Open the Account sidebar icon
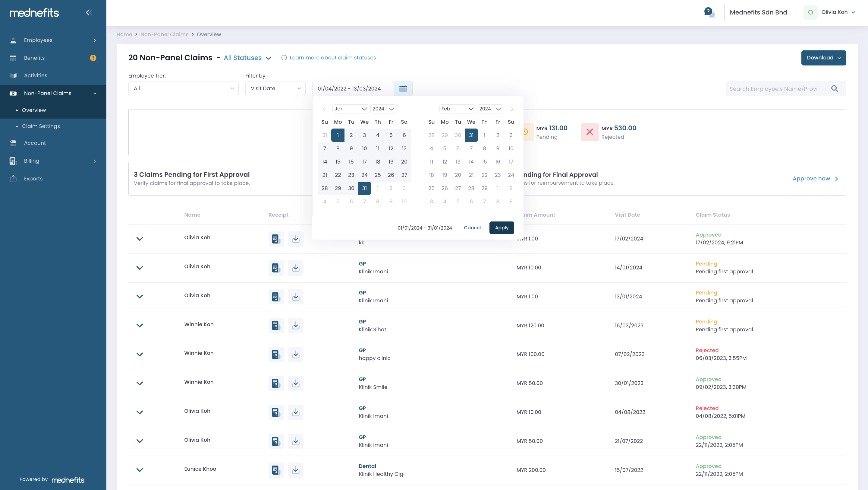Image resolution: width=868 pixels, height=490 pixels. click(13, 143)
